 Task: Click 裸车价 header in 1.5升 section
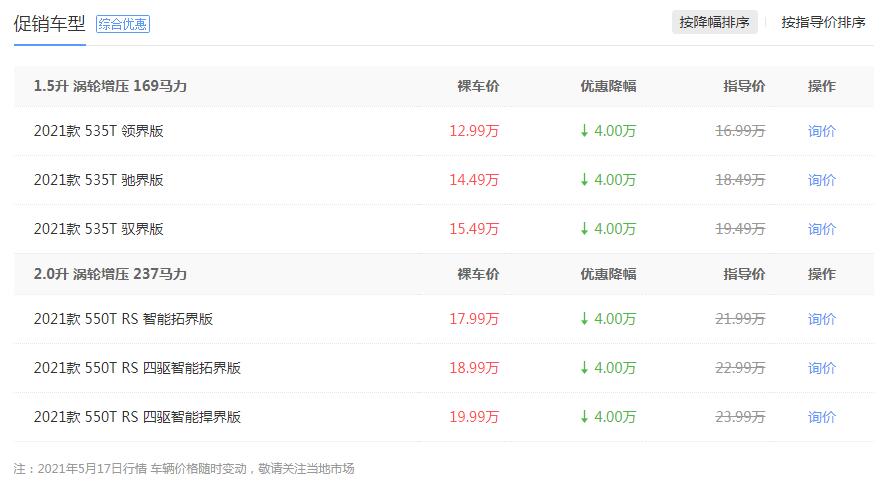pos(478,86)
